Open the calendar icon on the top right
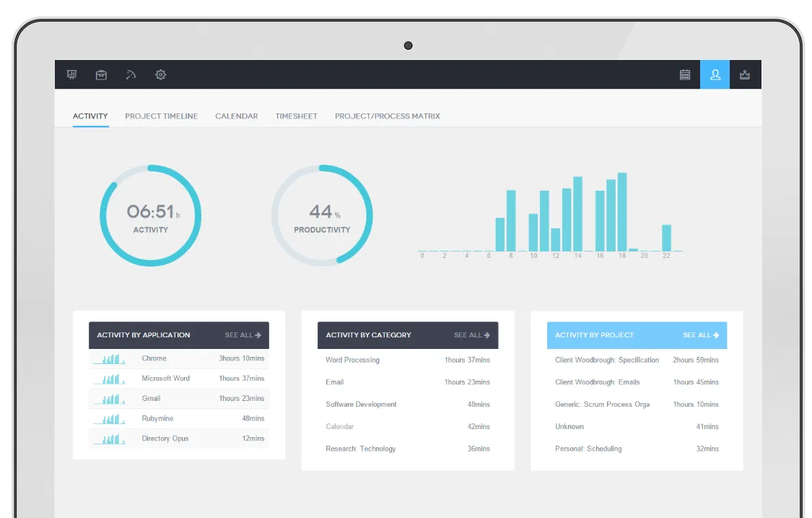This screenshot has height=518, width=812. click(x=684, y=74)
